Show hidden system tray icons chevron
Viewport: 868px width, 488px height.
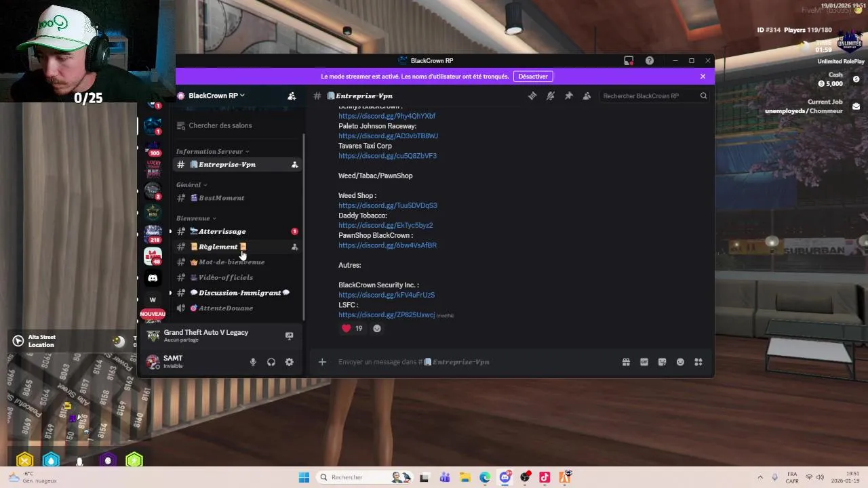(760, 477)
